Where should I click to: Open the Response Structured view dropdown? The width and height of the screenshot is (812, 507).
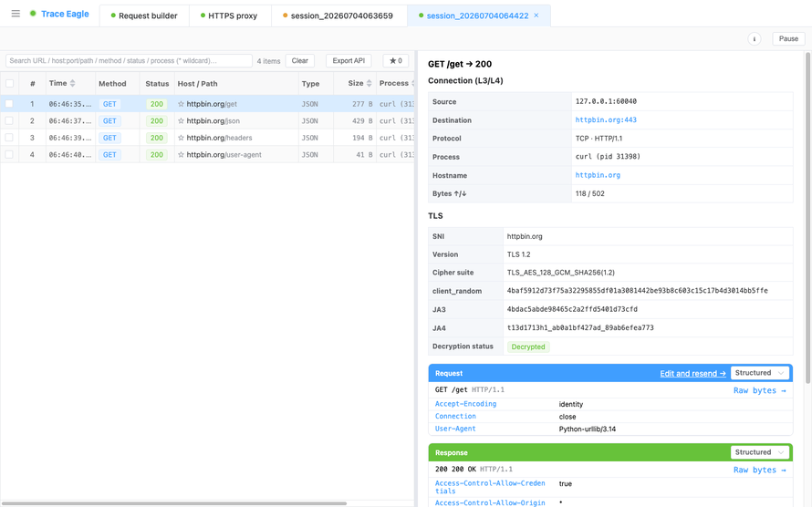(x=760, y=452)
